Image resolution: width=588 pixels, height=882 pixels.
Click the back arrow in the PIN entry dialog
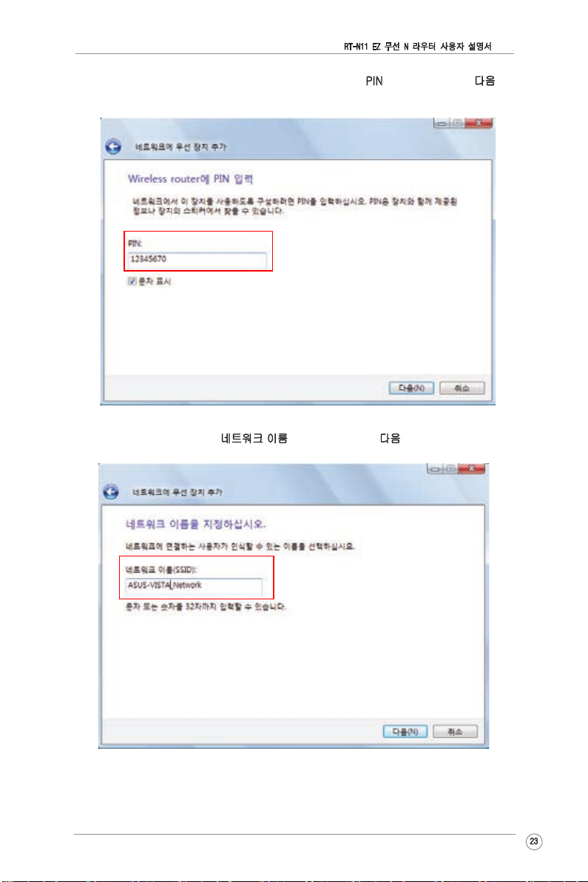(x=113, y=147)
